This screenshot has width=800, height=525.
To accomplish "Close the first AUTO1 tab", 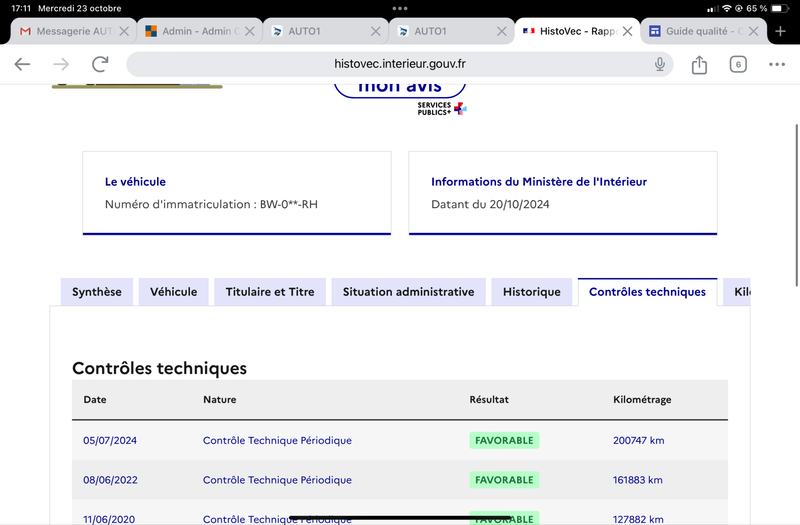I will [x=376, y=31].
